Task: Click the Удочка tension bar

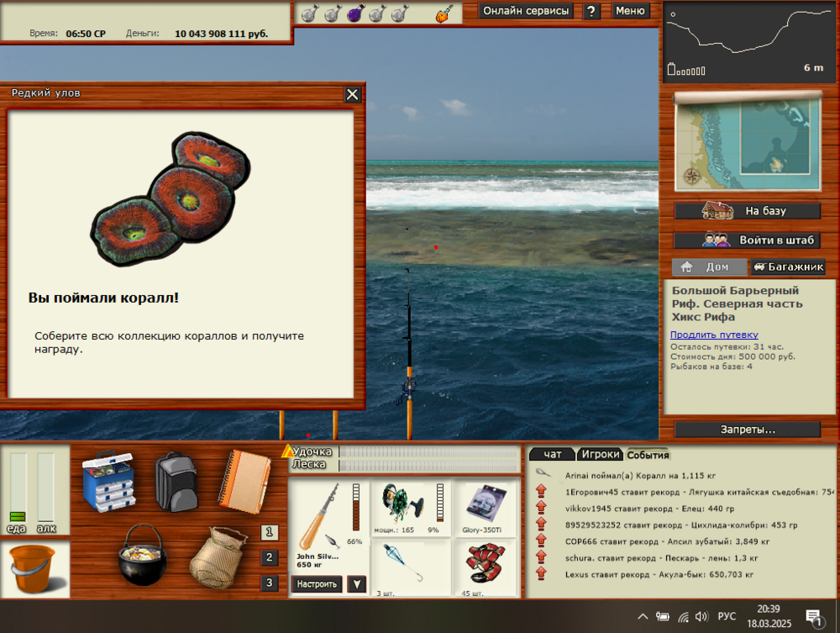Action: [x=429, y=451]
